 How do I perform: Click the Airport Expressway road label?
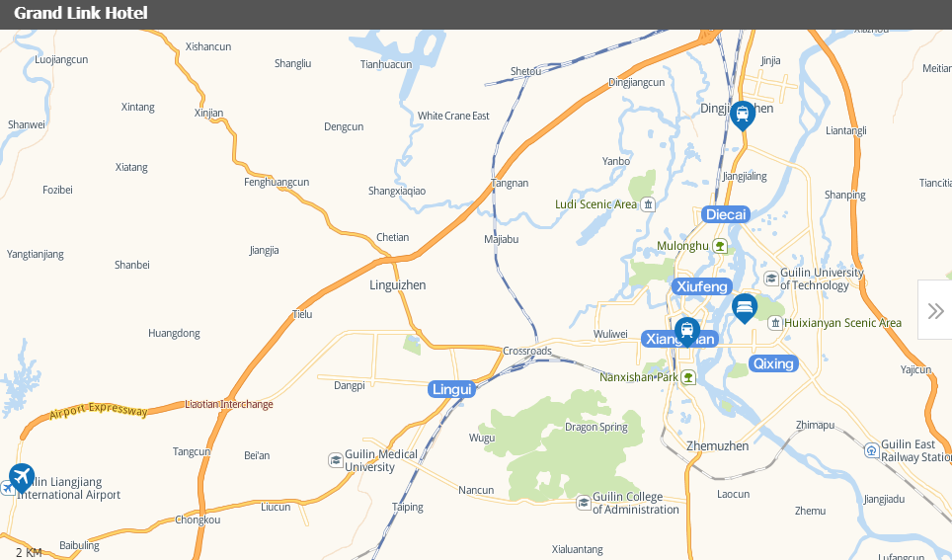(x=99, y=410)
